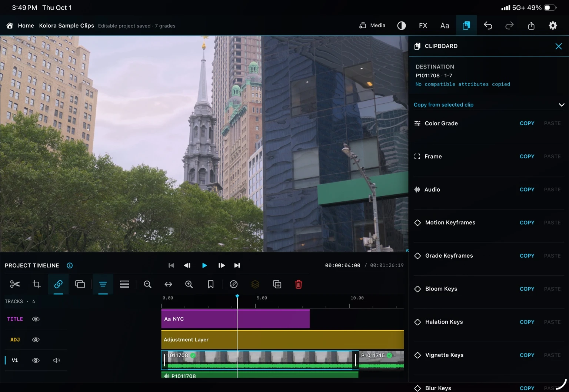Select the crop tool
Image resolution: width=569 pixels, height=392 pixels.
click(37, 284)
